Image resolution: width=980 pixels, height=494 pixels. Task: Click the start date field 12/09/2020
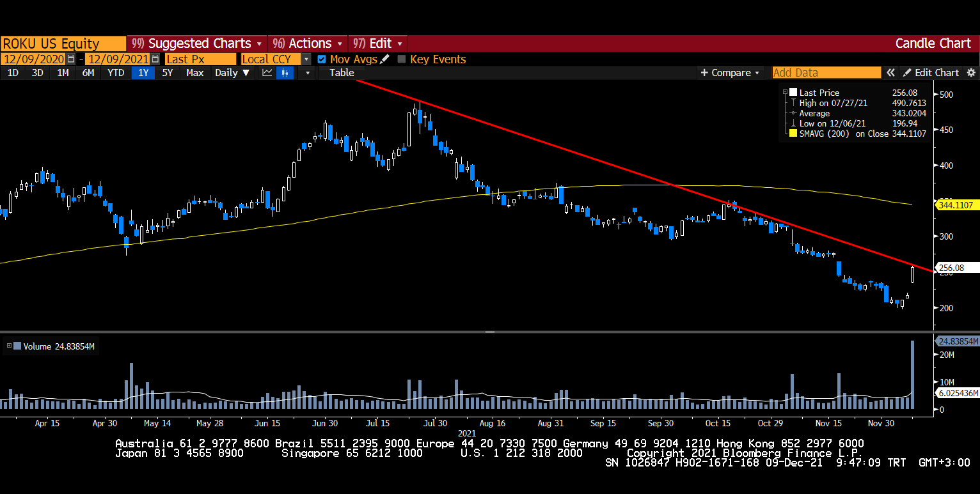[x=34, y=59]
